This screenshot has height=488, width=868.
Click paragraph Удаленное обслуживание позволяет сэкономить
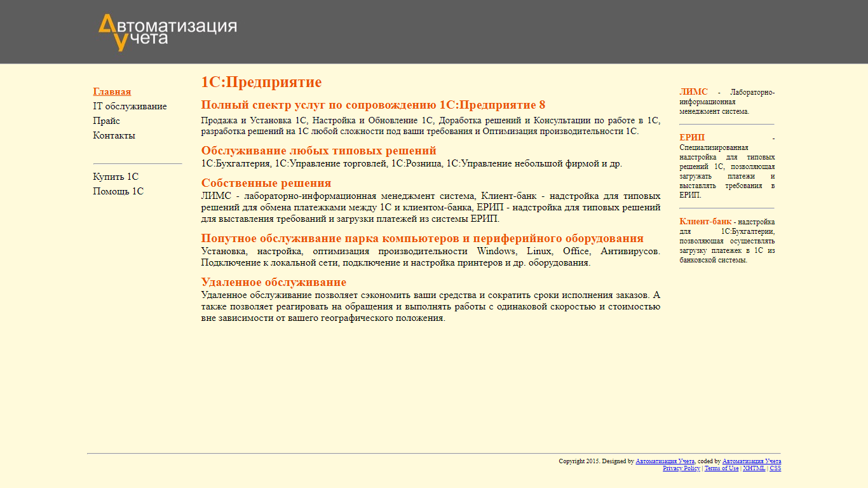431,306
